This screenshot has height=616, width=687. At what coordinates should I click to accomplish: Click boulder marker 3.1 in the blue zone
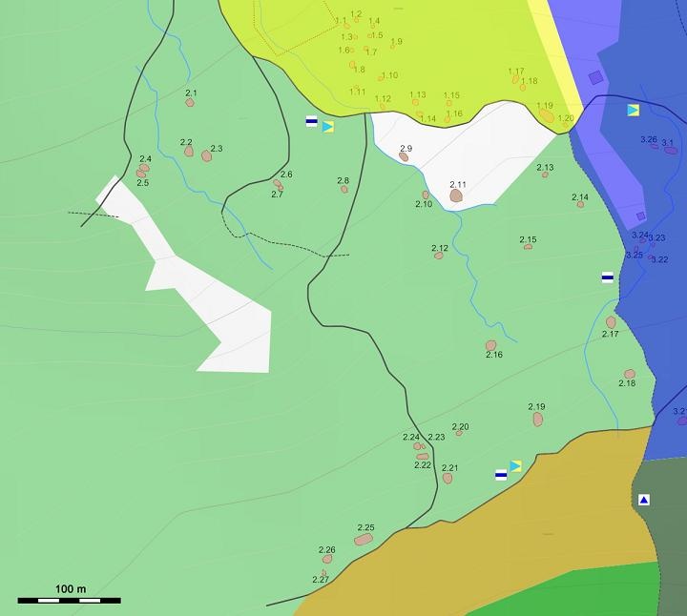[x=670, y=150]
